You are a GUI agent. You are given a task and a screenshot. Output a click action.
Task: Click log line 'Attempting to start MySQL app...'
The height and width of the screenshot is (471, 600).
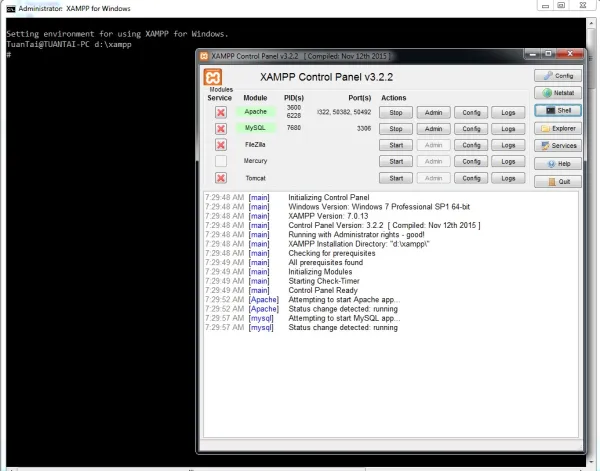tap(344, 318)
